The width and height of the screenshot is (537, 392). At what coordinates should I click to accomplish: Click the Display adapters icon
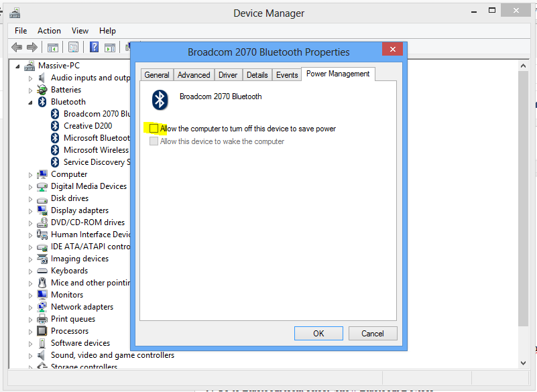click(x=42, y=210)
